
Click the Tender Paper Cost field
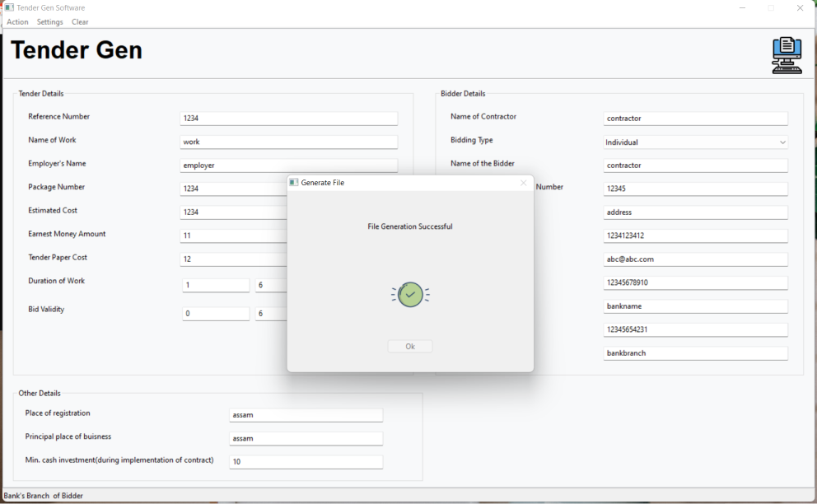233,259
